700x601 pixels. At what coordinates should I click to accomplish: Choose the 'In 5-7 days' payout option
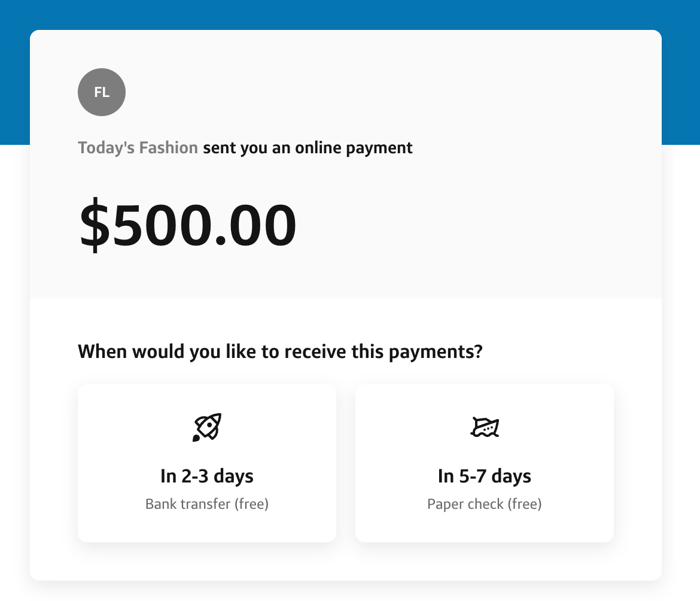(x=485, y=463)
